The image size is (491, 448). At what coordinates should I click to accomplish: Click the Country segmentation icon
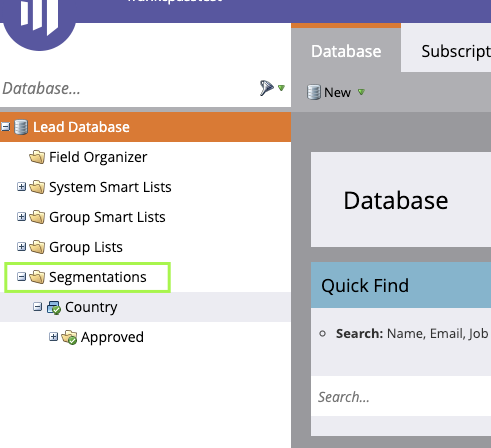click(53, 307)
